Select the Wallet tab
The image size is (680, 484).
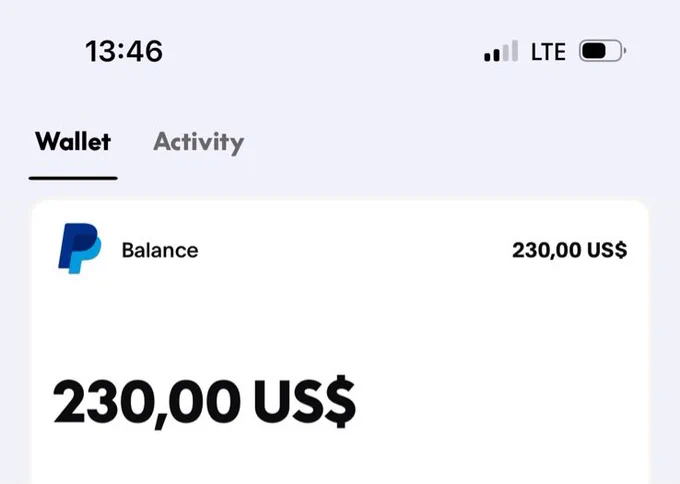point(73,141)
